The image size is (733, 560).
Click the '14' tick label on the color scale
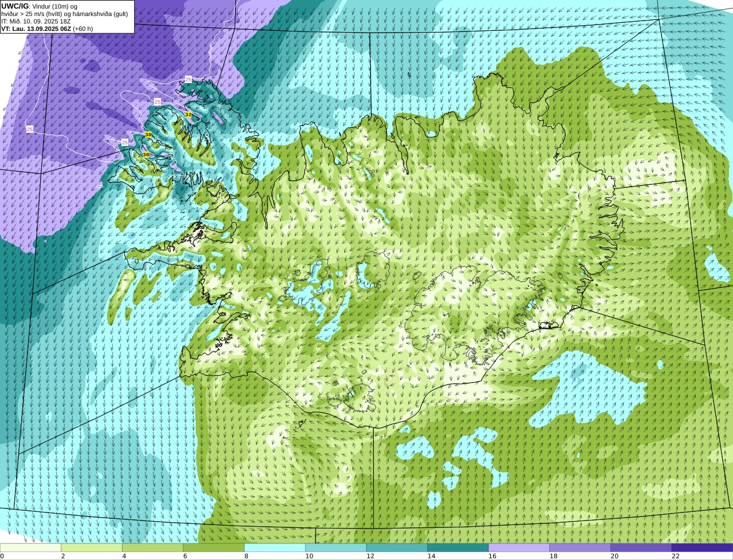pos(431,556)
